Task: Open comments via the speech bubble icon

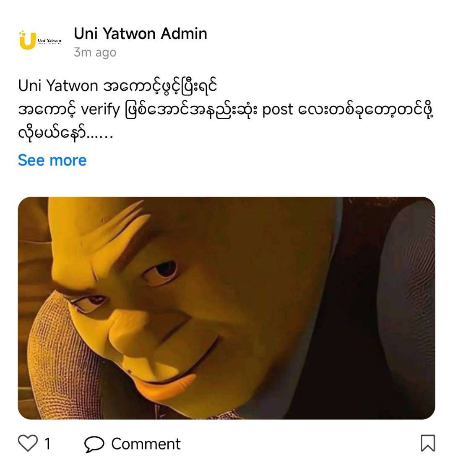Action: coord(94,444)
